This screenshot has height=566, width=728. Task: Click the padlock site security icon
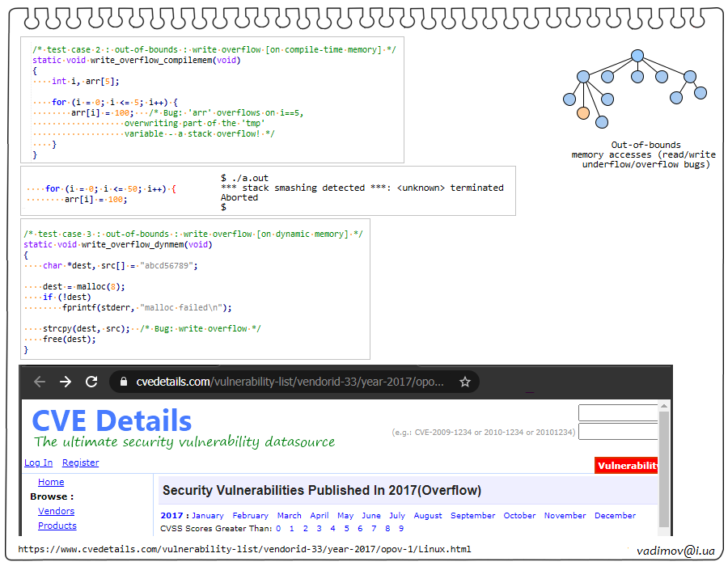pos(124,382)
